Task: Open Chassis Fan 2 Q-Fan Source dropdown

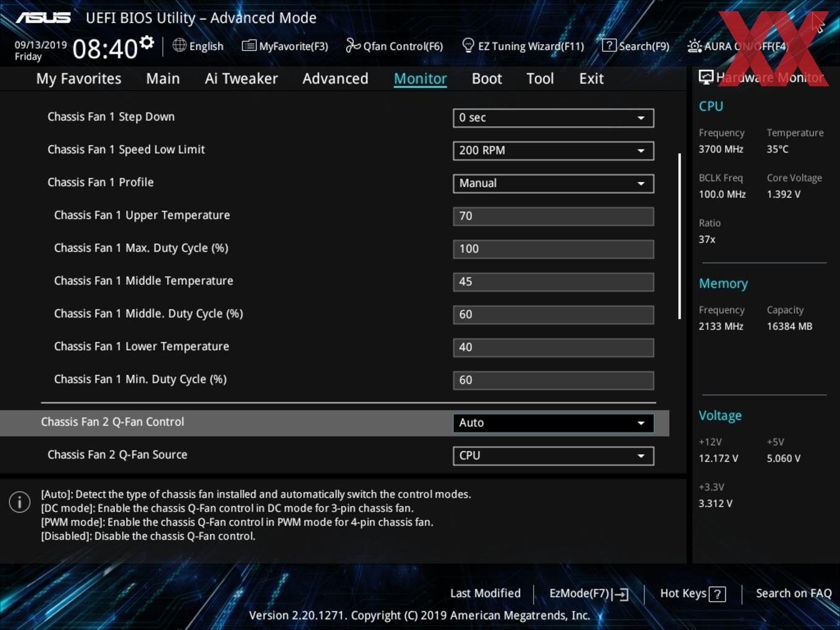Action: [553, 456]
